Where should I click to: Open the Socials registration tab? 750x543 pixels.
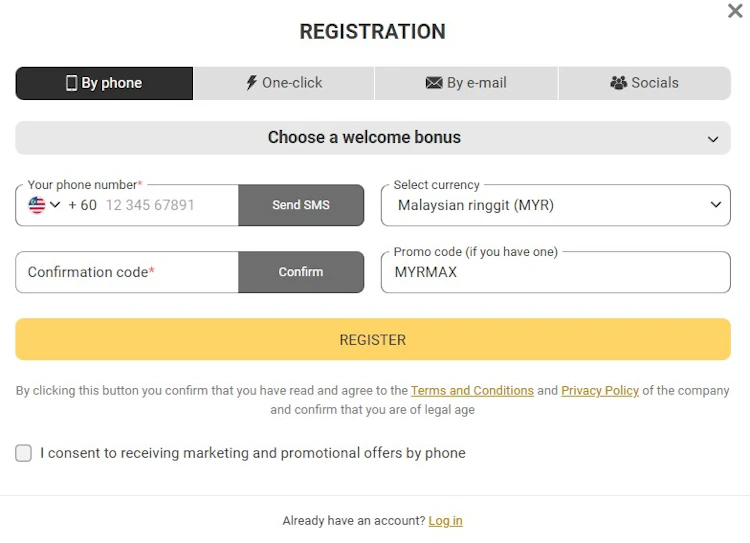(x=644, y=83)
